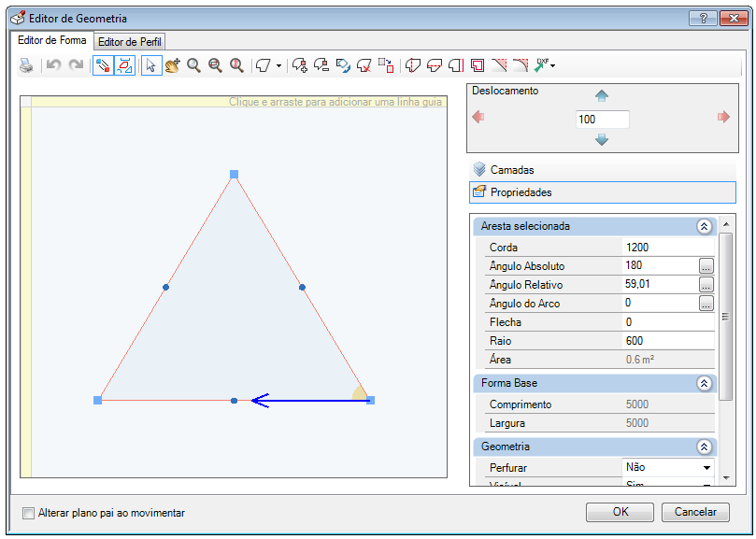Activate the pan hand tool
Screen dimensions: 756x539
coord(173,65)
